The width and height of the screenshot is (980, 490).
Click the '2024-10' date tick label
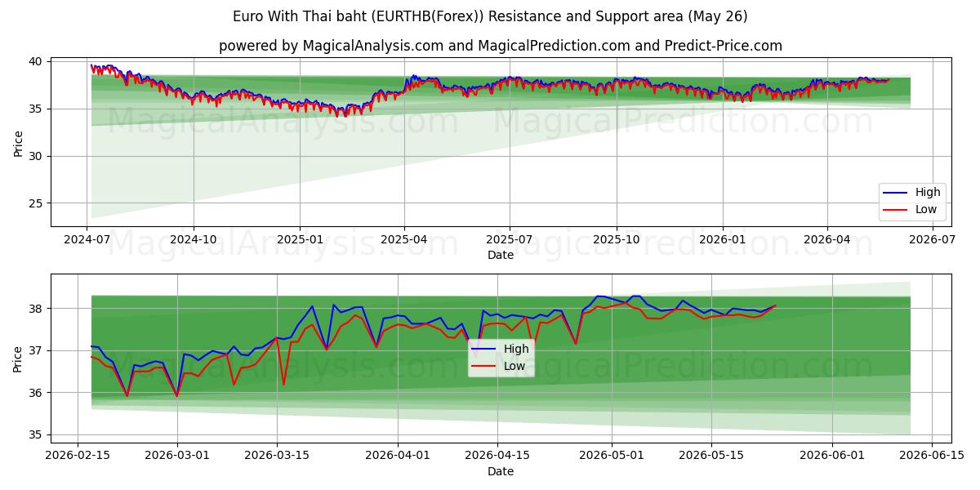click(x=194, y=240)
